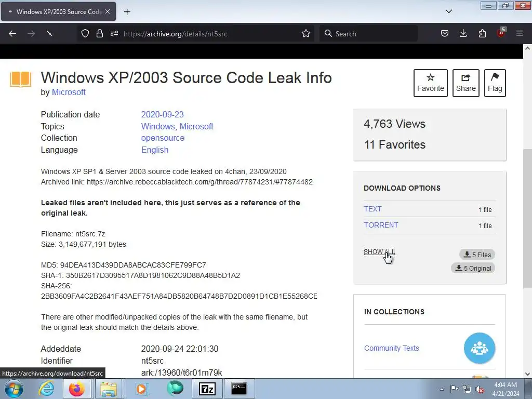532x399 pixels.
Task: Open Windows Media Player taskbar icon
Action: click(141, 389)
